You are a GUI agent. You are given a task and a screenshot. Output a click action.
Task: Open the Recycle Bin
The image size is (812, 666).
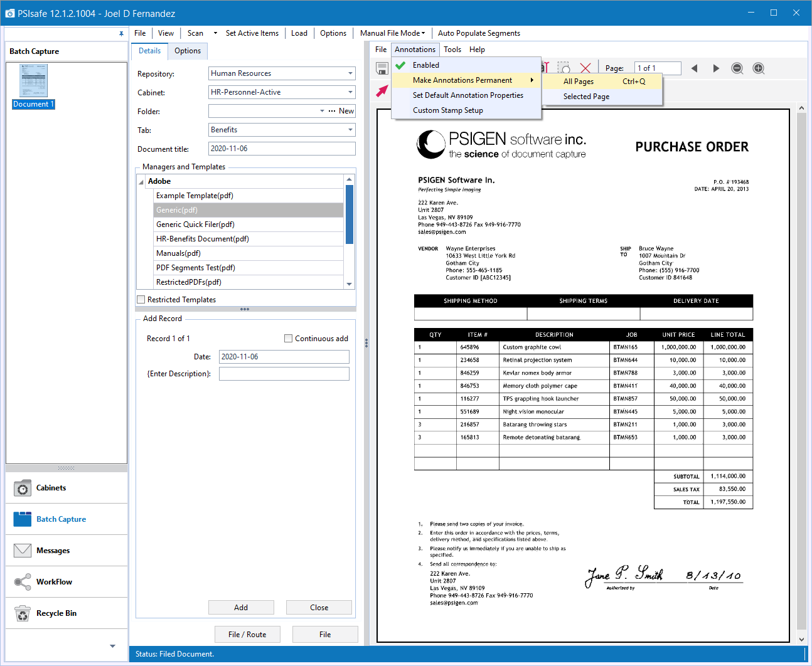click(67, 613)
